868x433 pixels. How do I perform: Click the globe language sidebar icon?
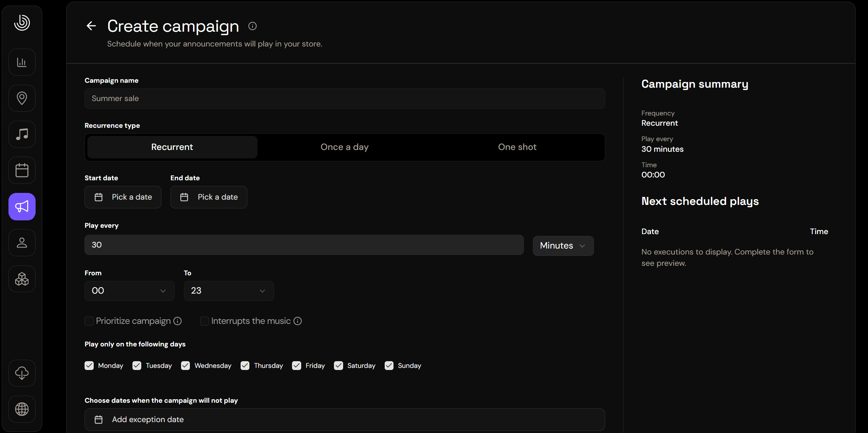[22, 409]
